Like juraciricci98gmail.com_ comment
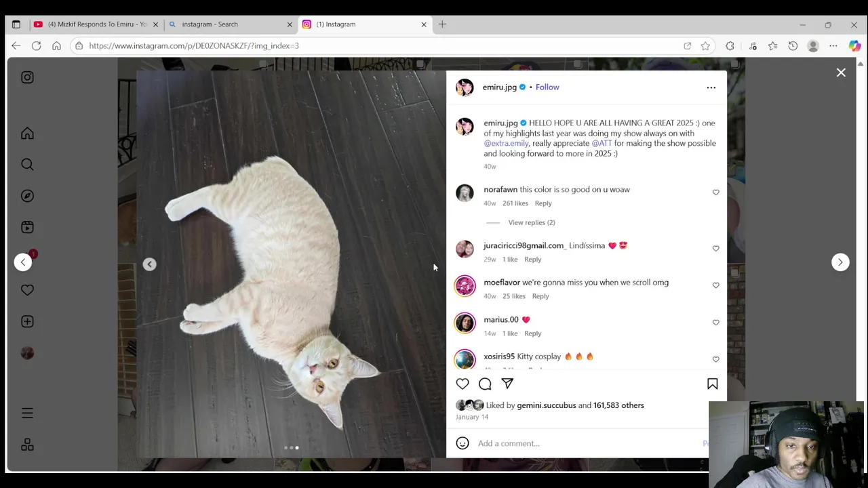This screenshot has height=488, width=868. (x=715, y=249)
